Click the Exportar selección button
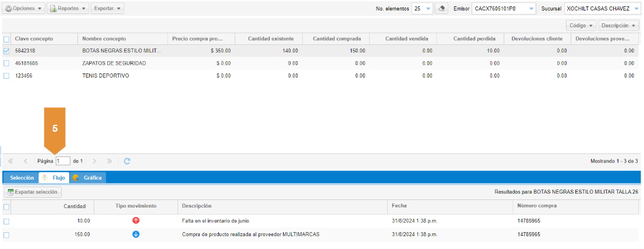 pos(33,192)
